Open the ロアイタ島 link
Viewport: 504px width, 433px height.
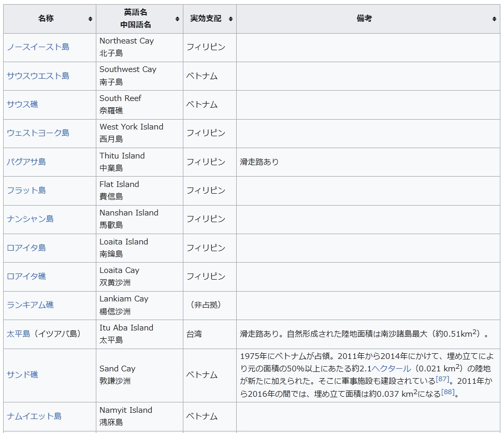26,248
